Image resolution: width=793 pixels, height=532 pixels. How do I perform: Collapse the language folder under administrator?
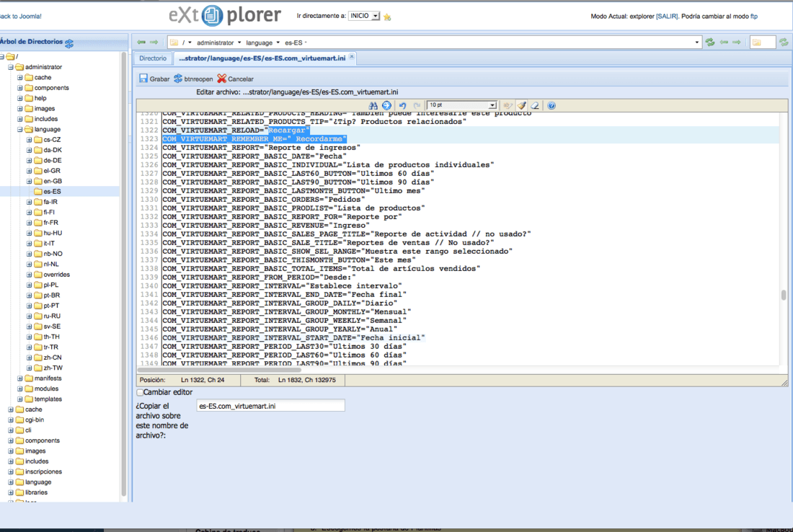(19, 130)
